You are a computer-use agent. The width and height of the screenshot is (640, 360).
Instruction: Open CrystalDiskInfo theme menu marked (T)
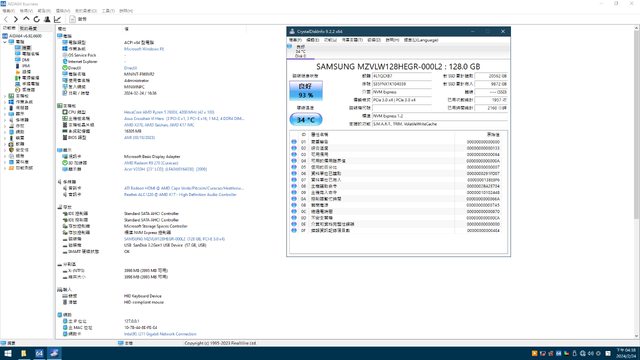click(x=352, y=40)
